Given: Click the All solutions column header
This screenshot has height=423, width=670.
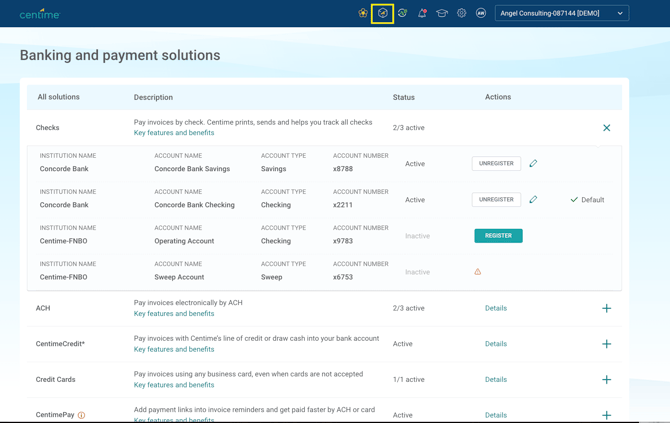Looking at the screenshot, I should click(x=59, y=97).
